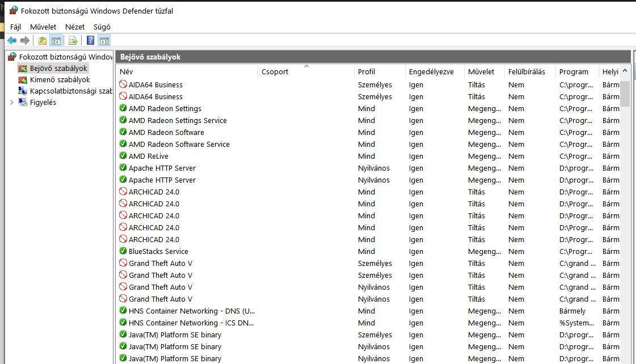Toggle the show/hide console tree icon
Image resolution: width=636 pixels, height=364 pixels.
56,40
